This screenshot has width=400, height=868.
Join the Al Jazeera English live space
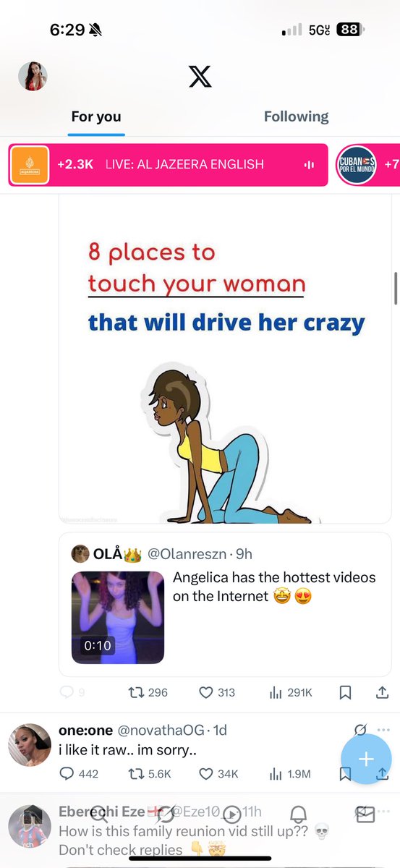(168, 164)
